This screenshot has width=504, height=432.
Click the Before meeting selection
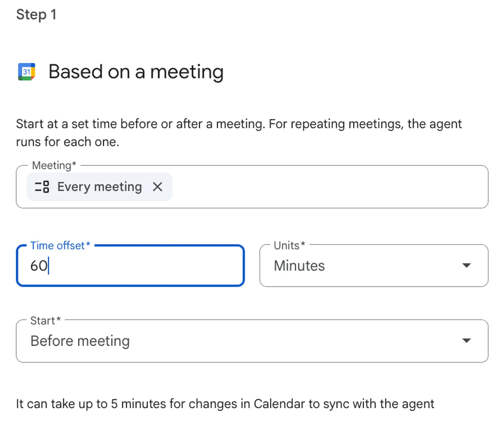coord(80,341)
